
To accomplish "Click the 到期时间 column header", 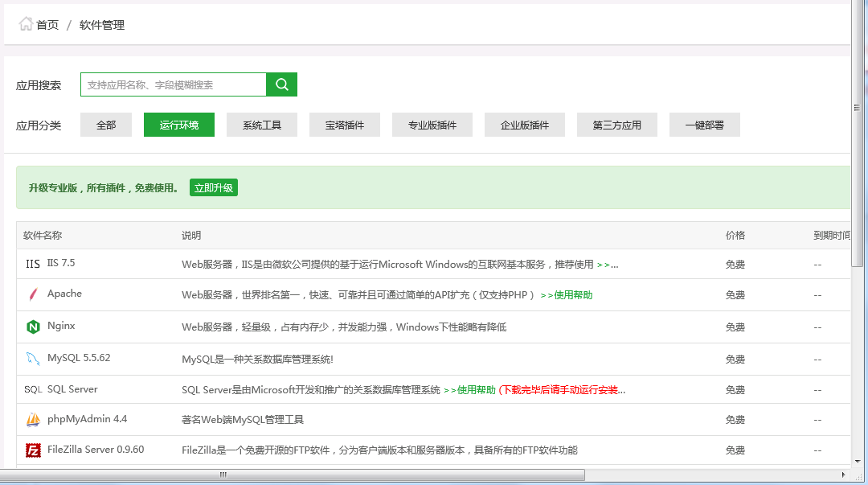I will [832, 235].
